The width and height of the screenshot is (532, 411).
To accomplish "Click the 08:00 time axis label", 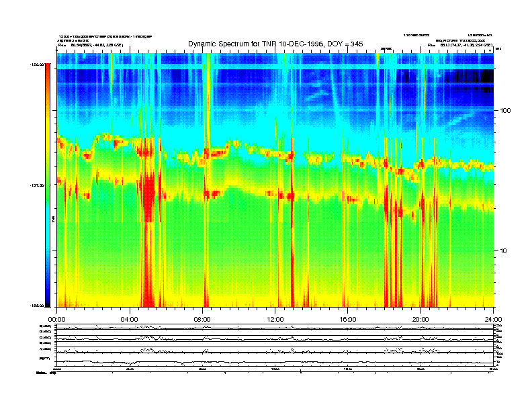I will (203, 320).
